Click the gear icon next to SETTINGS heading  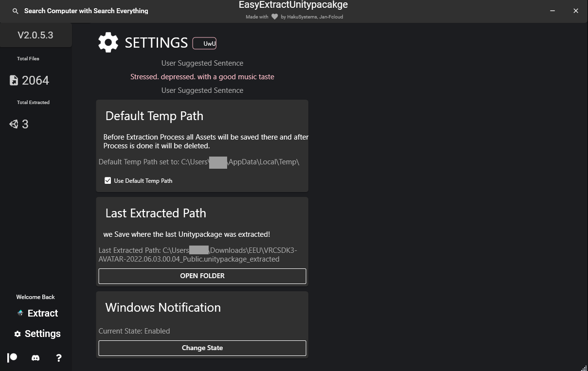coord(108,42)
